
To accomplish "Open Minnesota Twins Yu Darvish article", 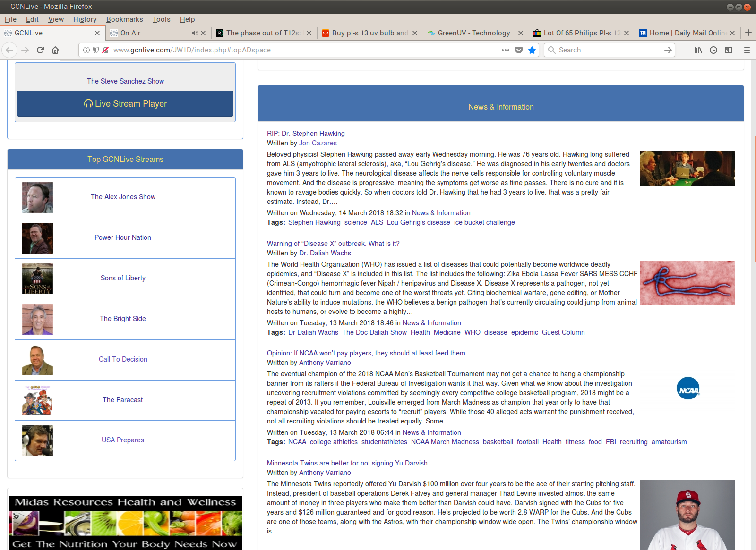I will tap(347, 463).
